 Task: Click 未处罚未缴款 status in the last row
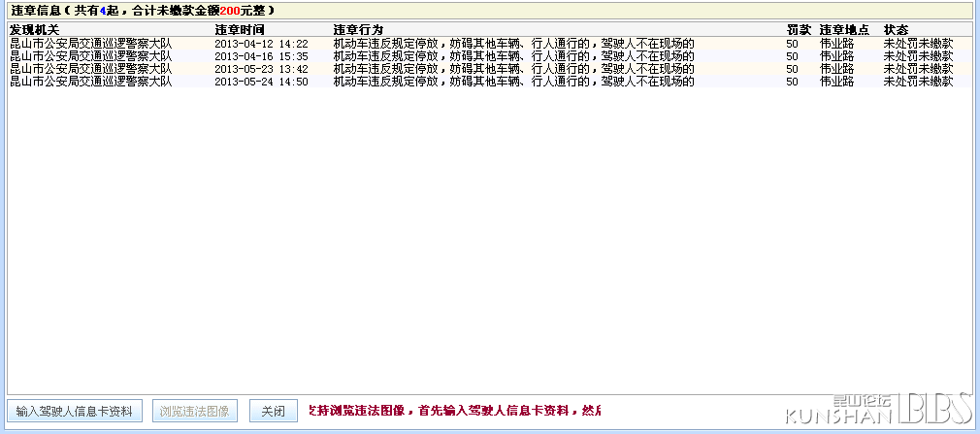coord(918,82)
